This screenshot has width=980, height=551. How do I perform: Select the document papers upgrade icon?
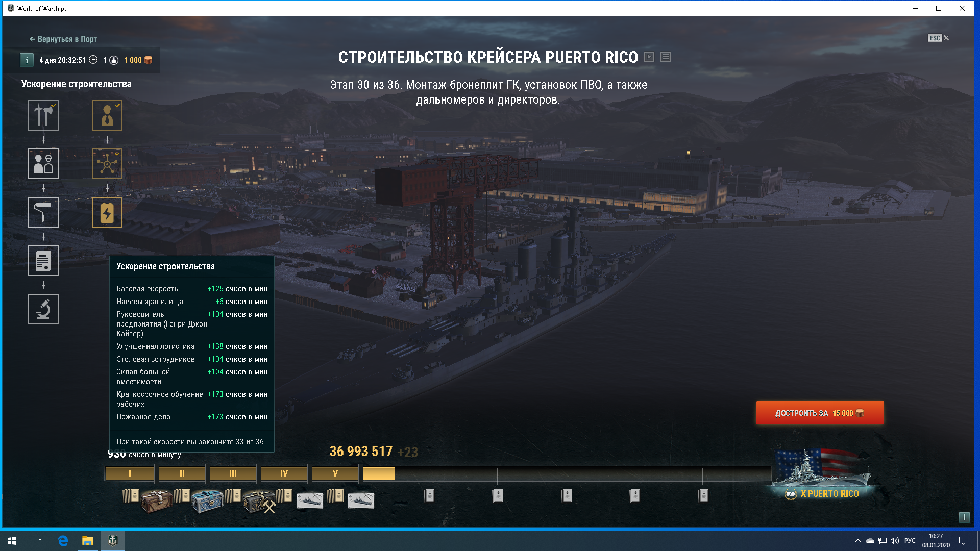[43, 261]
